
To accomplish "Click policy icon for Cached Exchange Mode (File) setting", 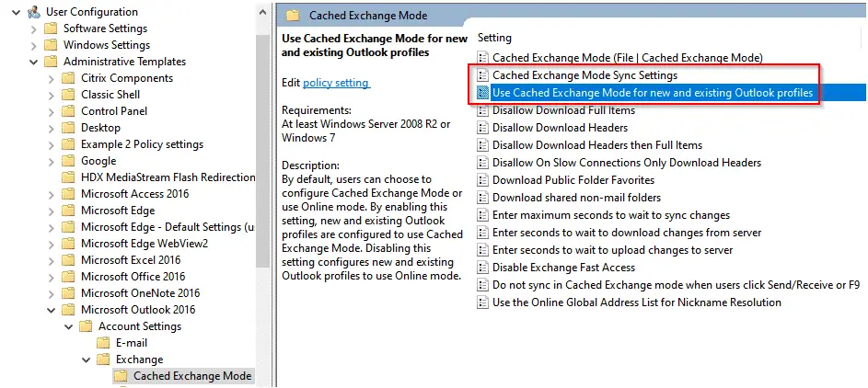I will (483, 57).
